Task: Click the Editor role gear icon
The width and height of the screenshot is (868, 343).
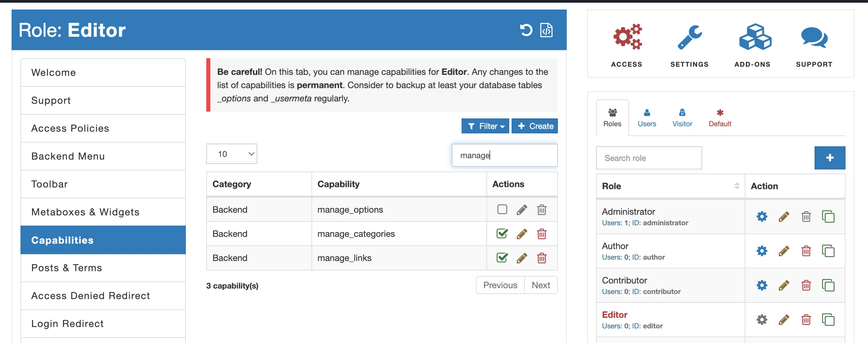Action: (x=762, y=320)
